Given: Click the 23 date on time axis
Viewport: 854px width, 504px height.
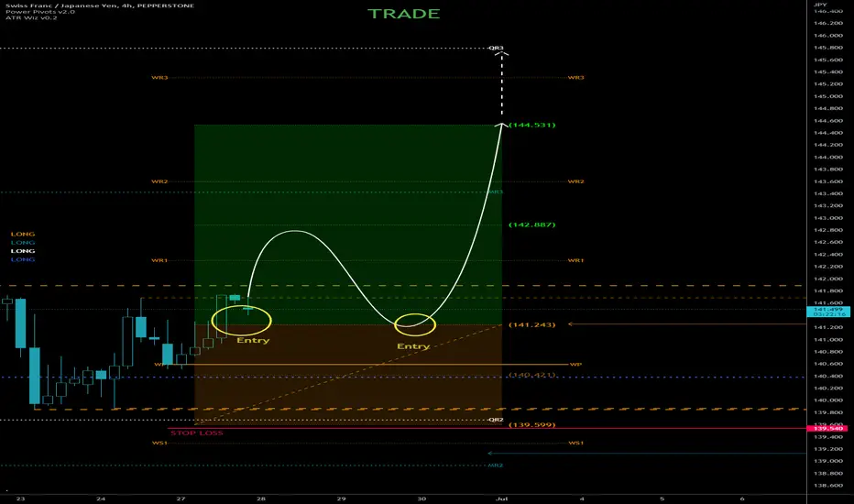Looking at the screenshot, I should pos(21,499).
